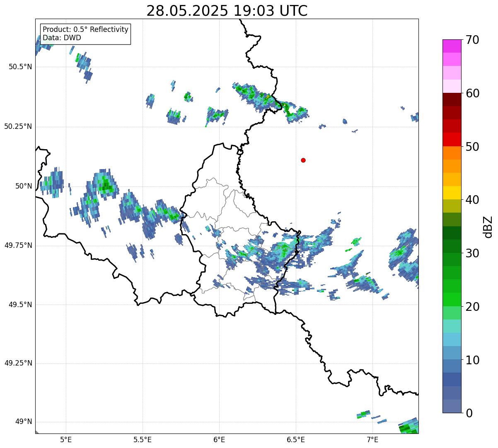Click the 0 tick on colorbar
Image resolution: width=498 pixels, height=448 pixels.
coord(469,413)
